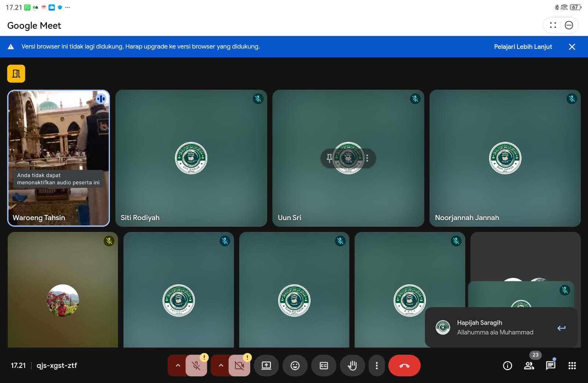Reply to Hapijah Saragih's chat message
Viewport: 588px width, 383px height.
pyautogui.click(x=561, y=328)
